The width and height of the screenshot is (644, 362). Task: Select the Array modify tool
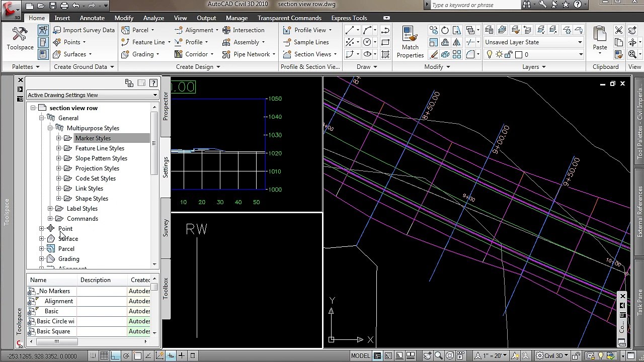coord(457,54)
